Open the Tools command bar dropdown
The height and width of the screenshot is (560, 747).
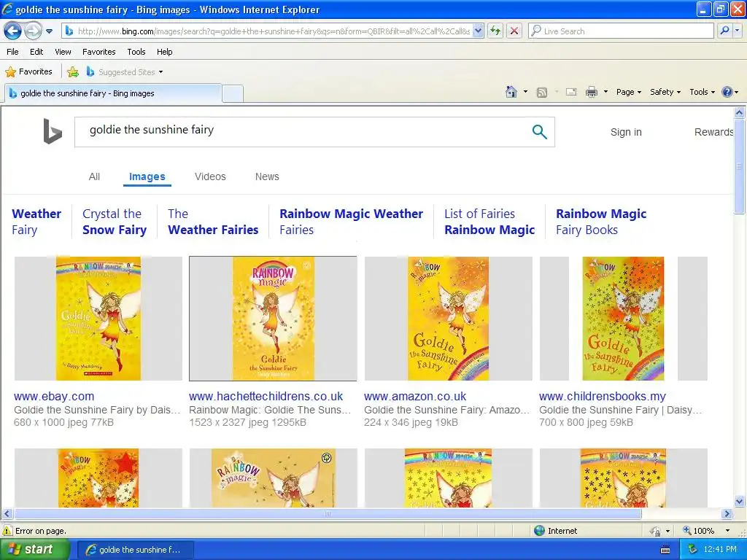tap(702, 92)
